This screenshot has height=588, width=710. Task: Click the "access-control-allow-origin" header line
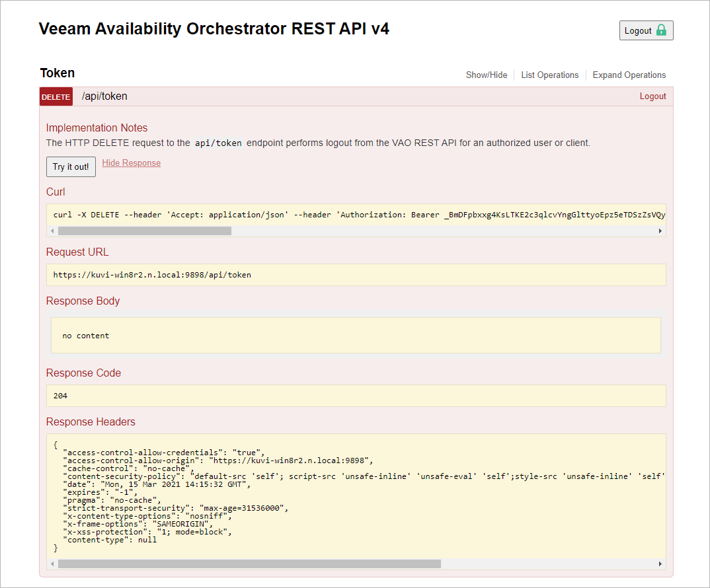218,460
